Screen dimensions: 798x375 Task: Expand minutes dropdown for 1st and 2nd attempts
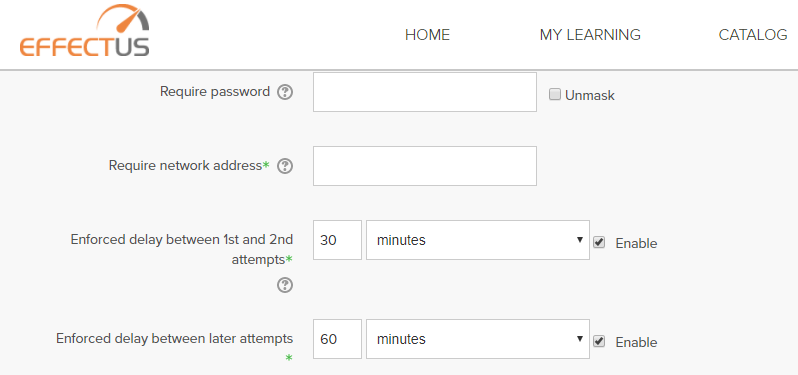[478, 240]
